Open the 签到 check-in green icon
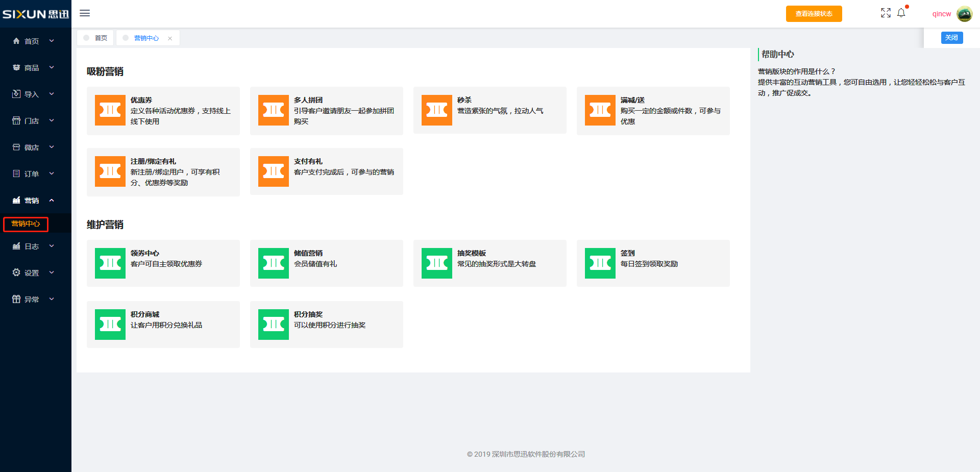This screenshot has height=472, width=980. (600, 263)
